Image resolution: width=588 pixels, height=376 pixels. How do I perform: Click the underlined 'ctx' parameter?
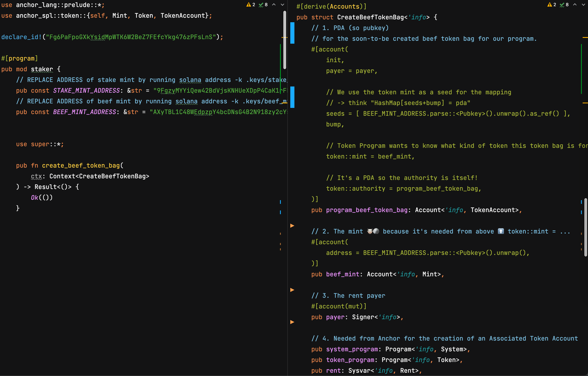[36, 176]
